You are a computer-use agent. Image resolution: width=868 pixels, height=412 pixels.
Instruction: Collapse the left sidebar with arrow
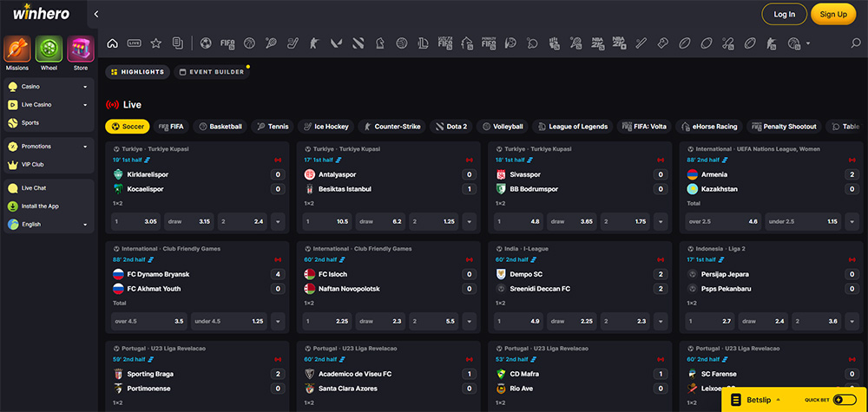click(95, 14)
